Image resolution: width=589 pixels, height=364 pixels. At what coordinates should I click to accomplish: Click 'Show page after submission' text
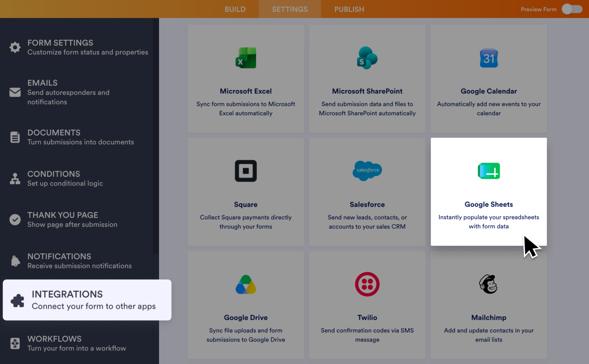tap(72, 224)
